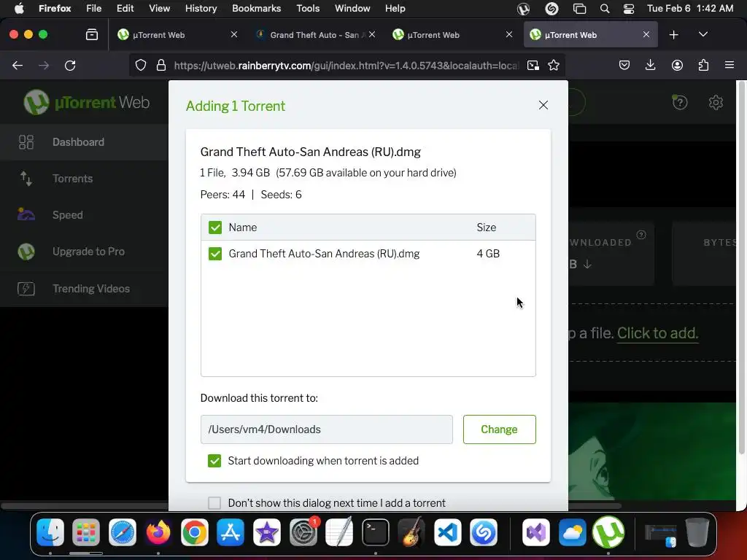Open Firefox extensions puzzle icon

pyautogui.click(x=703, y=65)
